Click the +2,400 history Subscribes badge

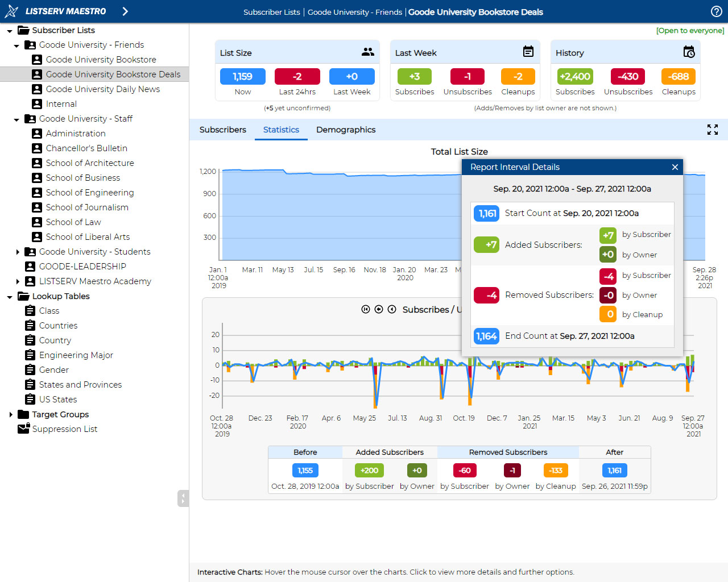(x=575, y=76)
